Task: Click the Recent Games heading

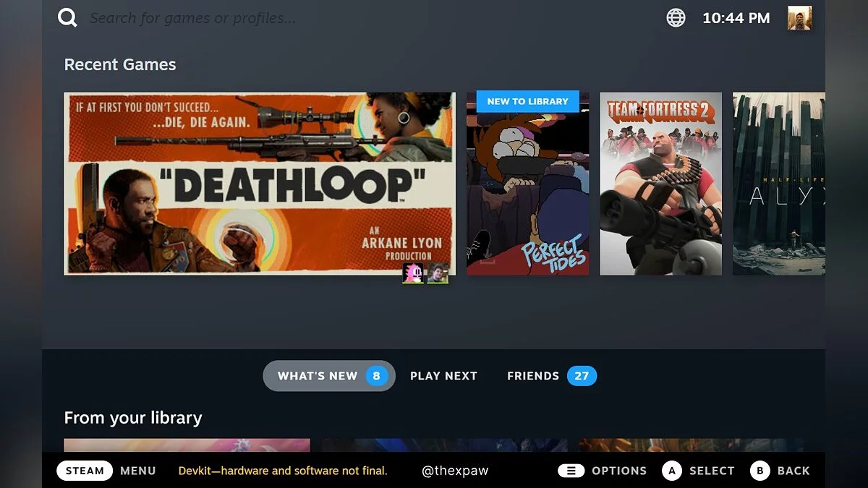Action: click(120, 64)
